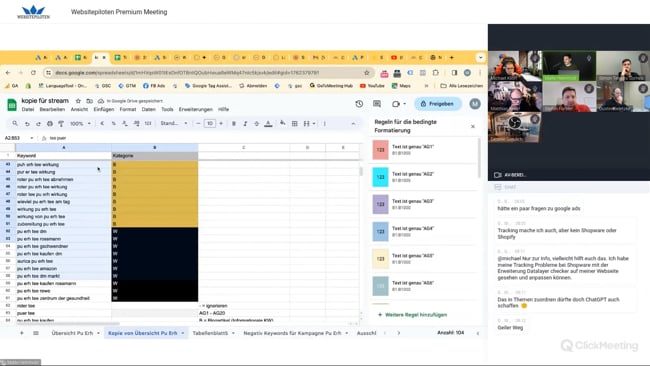Open the version history clock icon
Screen dimensions: 650x366
pos(359,104)
